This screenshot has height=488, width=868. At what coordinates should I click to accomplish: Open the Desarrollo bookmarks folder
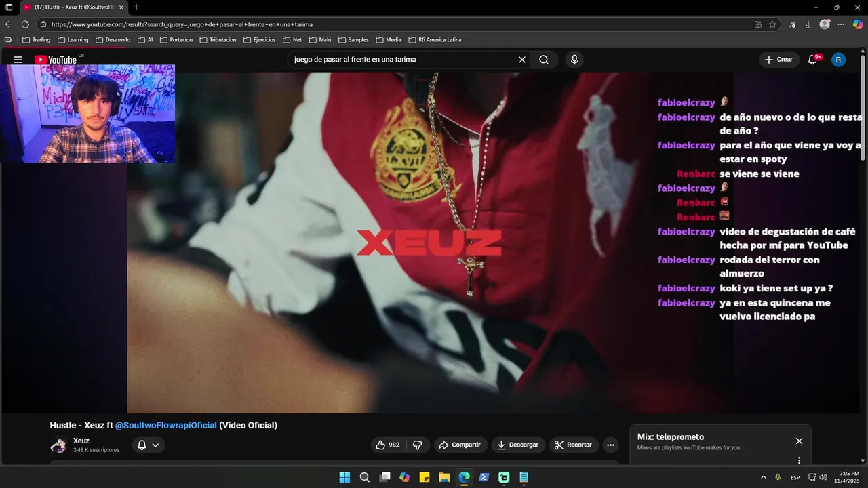tap(113, 40)
